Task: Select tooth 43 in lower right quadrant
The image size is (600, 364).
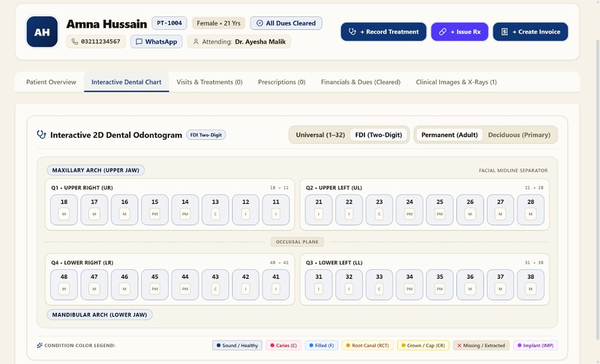Action: coord(215,284)
